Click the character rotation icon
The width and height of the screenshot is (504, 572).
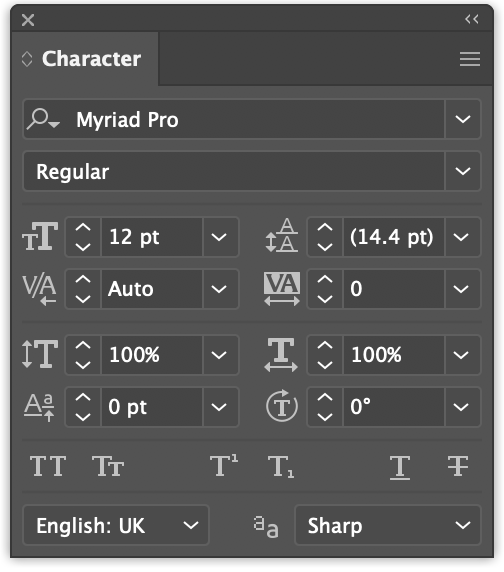coord(282,406)
